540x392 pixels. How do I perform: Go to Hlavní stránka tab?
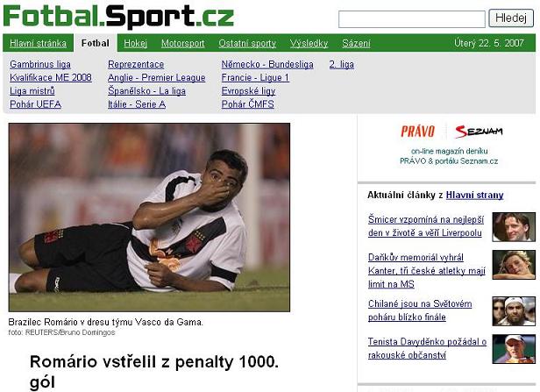(38, 43)
